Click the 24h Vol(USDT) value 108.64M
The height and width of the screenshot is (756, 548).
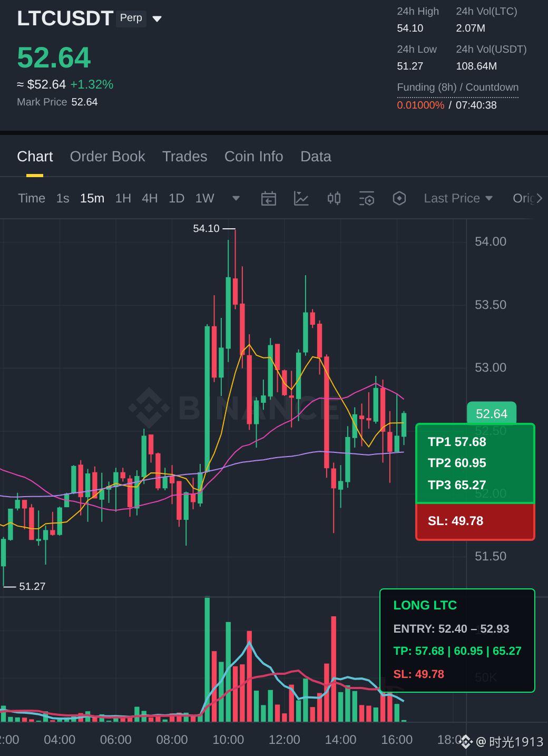tap(476, 66)
